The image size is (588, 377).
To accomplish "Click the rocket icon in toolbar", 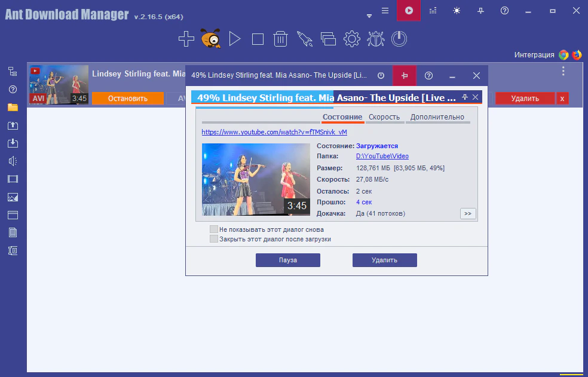I will (x=304, y=39).
